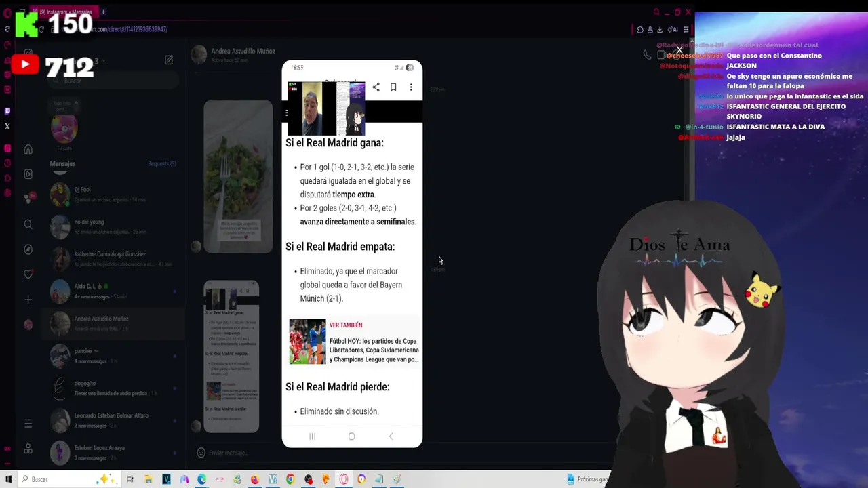Open the dogegito conversation
The width and height of the screenshot is (868, 488).
(113, 388)
